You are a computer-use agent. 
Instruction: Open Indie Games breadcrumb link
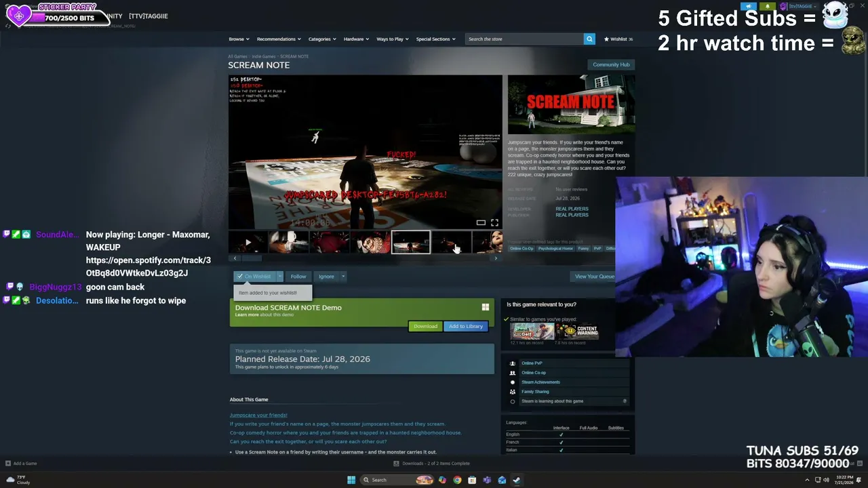click(x=264, y=56)
